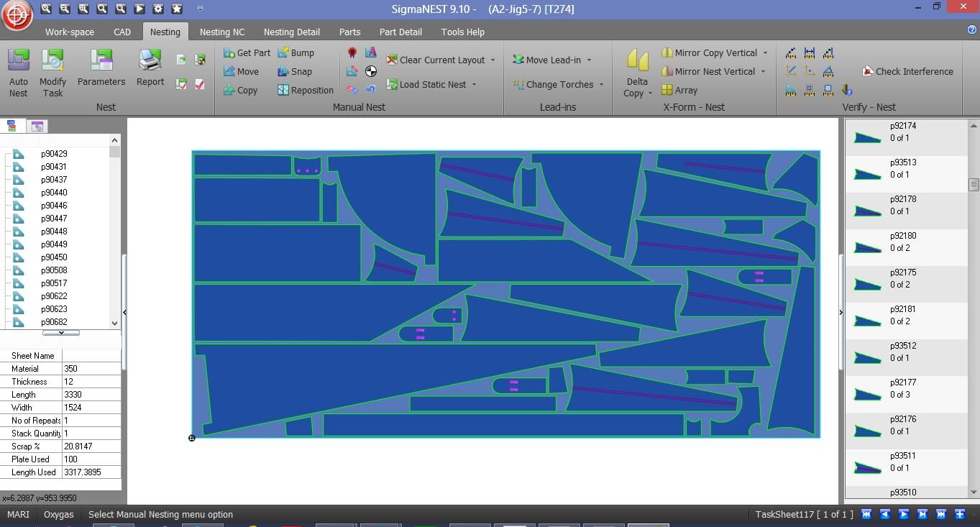Select the Get Part tool
This screenshot has width=980, height=527.
tap(247, 52)
